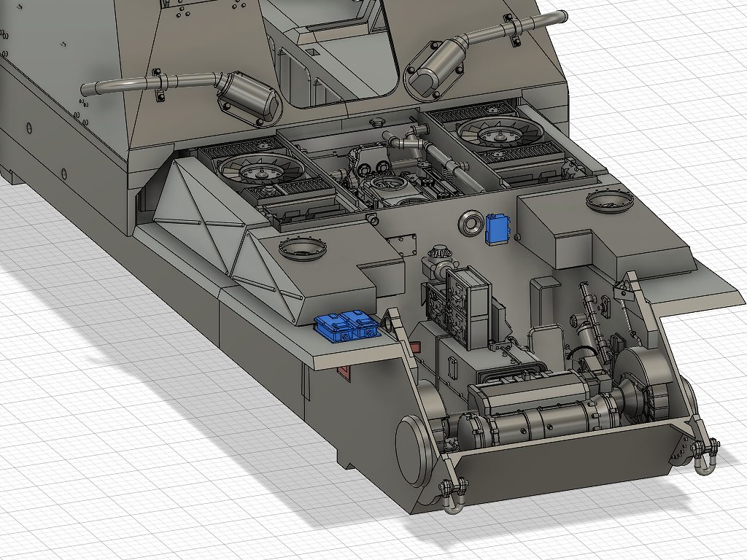Select the blue twin boxes on left fender
The height and width of the screenshot is (560, 747).
coord(346,327)
